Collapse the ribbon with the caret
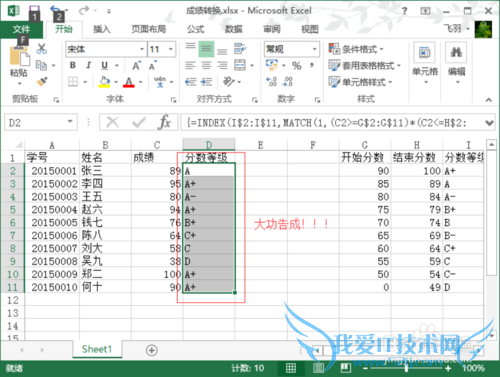This screenshot has width=500, height=377. point(488,99)
